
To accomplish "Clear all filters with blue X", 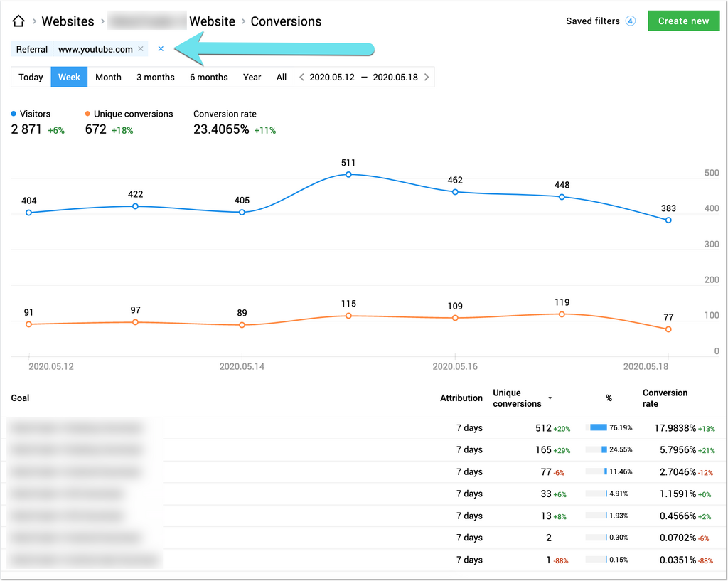I will coord(161,49).
